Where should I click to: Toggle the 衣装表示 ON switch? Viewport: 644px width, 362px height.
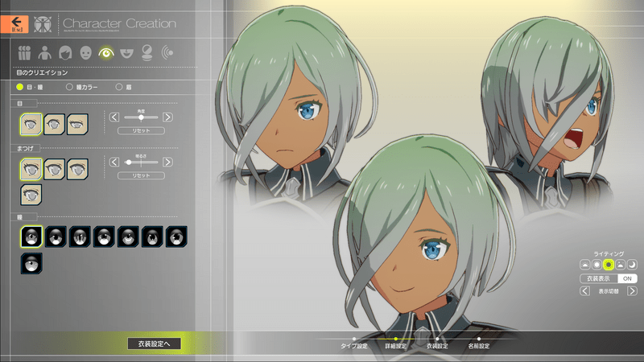[628, 278]
